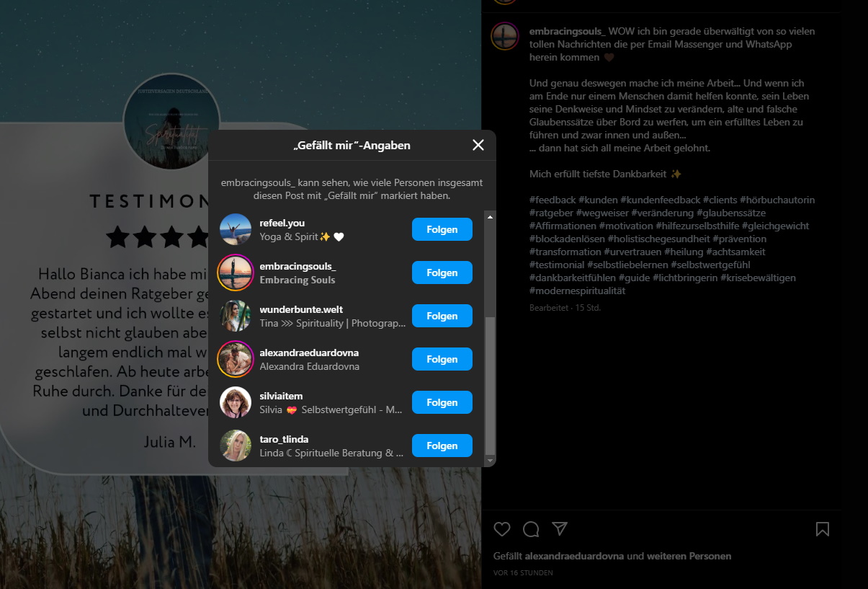Open comments via speech bubble icon

coord(531,529)
